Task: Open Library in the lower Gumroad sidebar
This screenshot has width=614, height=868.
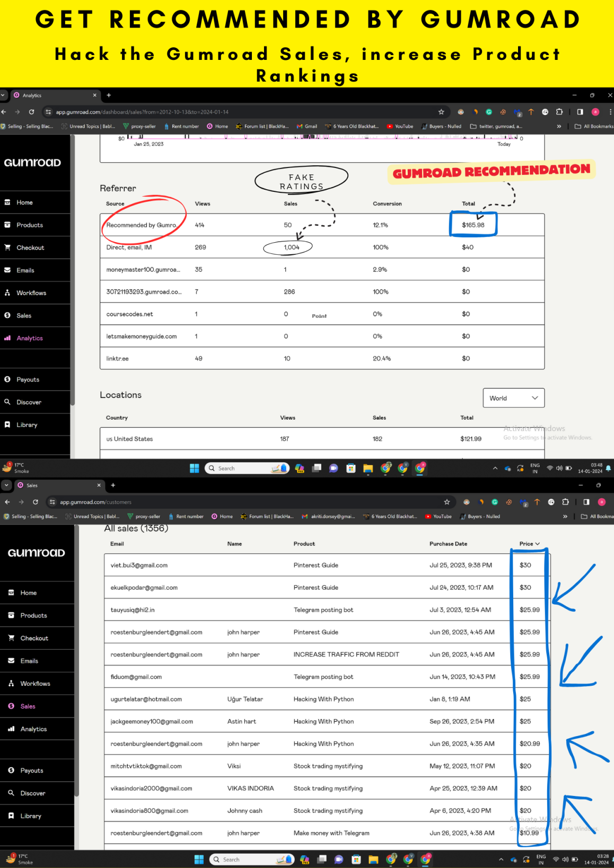Action: 31,816
